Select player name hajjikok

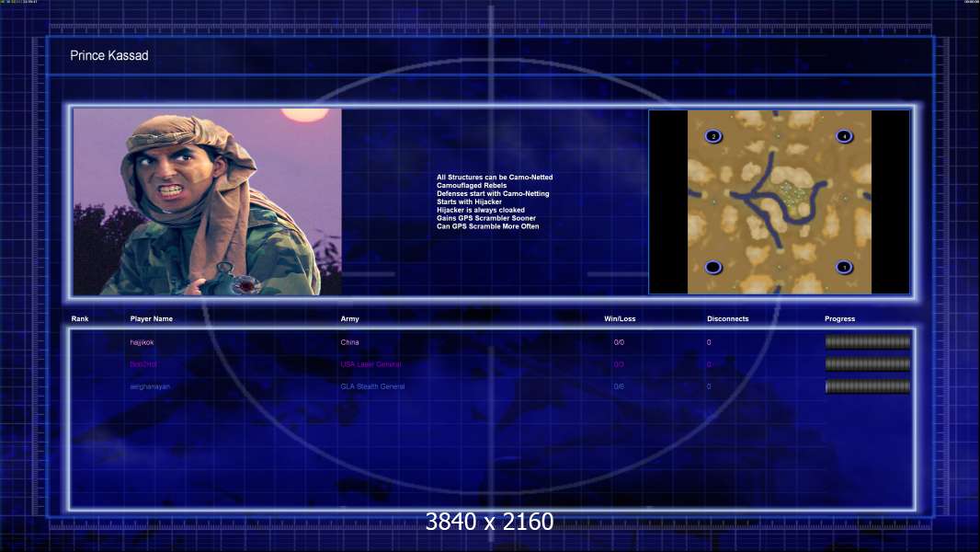click(x=142, y=342)
